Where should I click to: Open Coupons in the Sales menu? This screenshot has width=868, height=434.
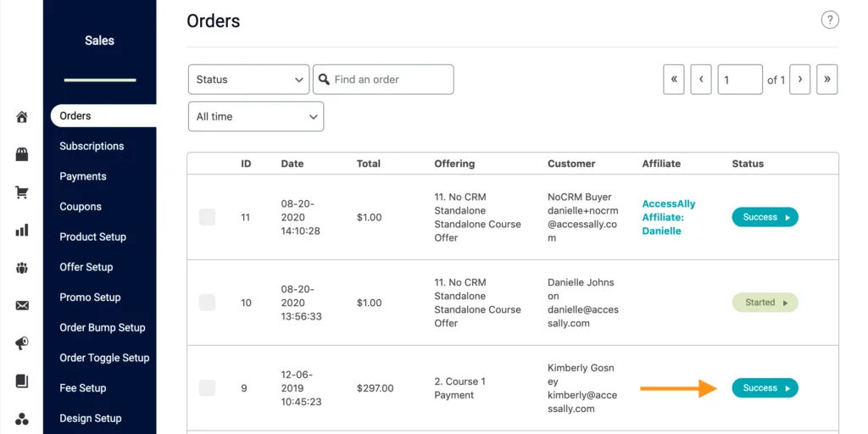(x=81, y=207)
